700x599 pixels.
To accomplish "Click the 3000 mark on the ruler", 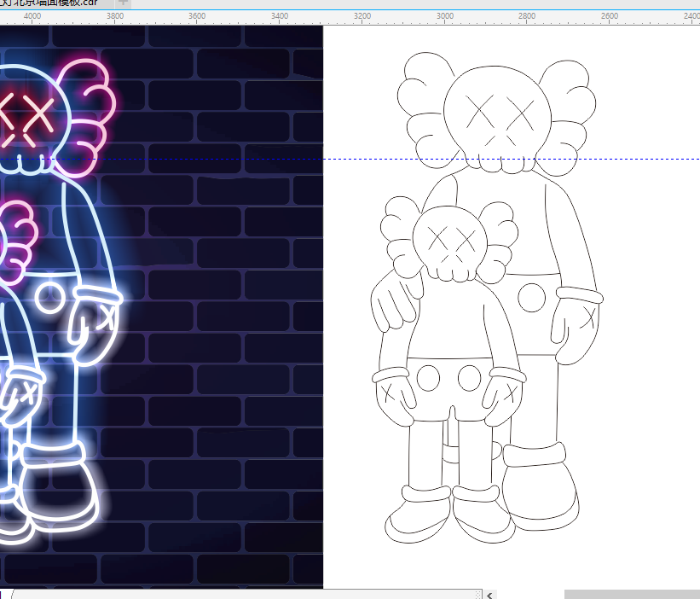I will pyautogui.click(x=445, y=16).
